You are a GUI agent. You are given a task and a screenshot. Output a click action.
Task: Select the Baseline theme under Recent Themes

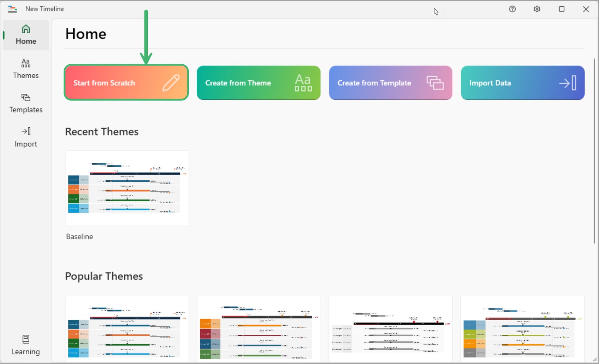pos(127,188)
